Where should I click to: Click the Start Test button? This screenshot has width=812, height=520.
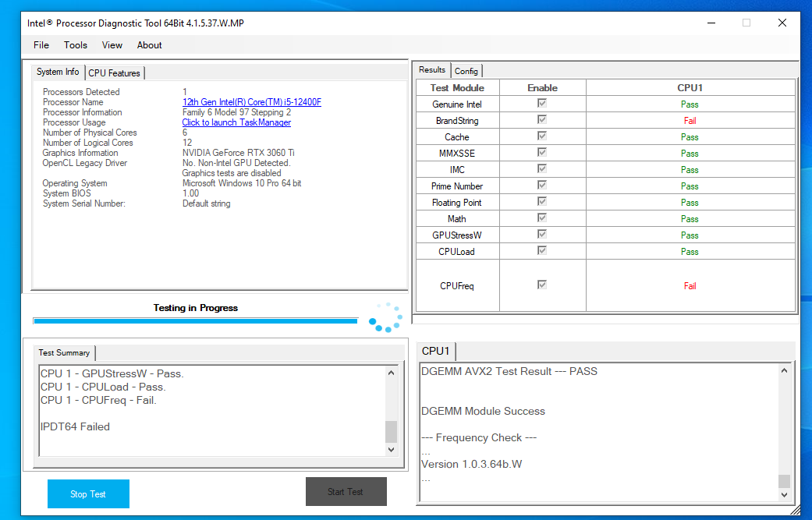coord(346,491)
